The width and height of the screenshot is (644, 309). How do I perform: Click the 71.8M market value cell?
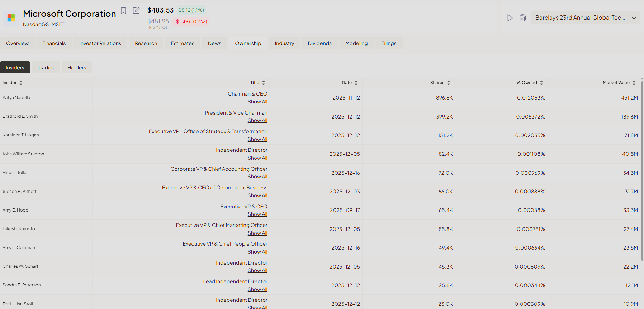point(631,135)
